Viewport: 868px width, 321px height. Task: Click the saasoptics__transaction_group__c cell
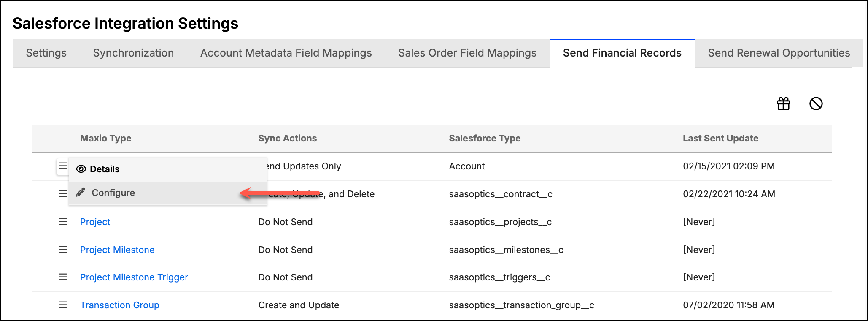[x=522, y=305]
